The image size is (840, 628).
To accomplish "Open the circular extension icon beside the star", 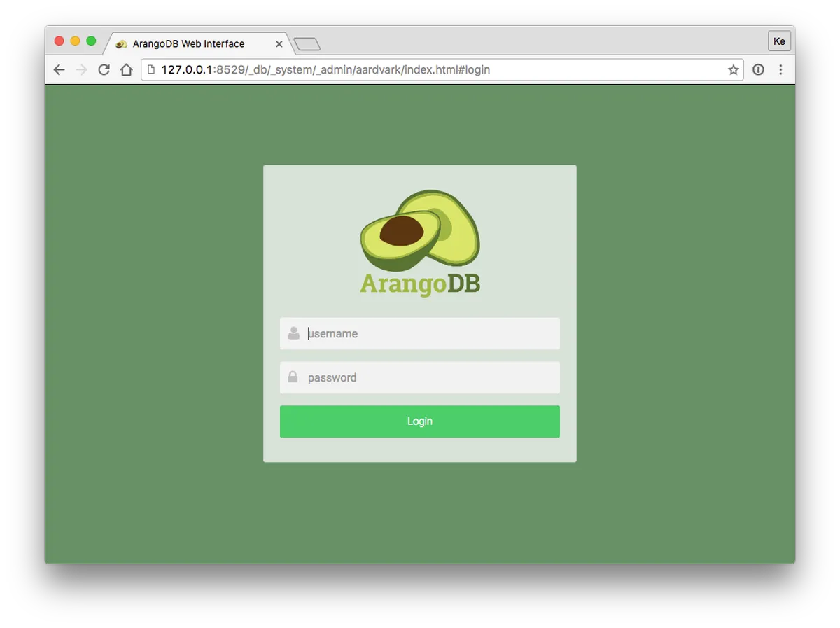I will (x=758, y=70).
